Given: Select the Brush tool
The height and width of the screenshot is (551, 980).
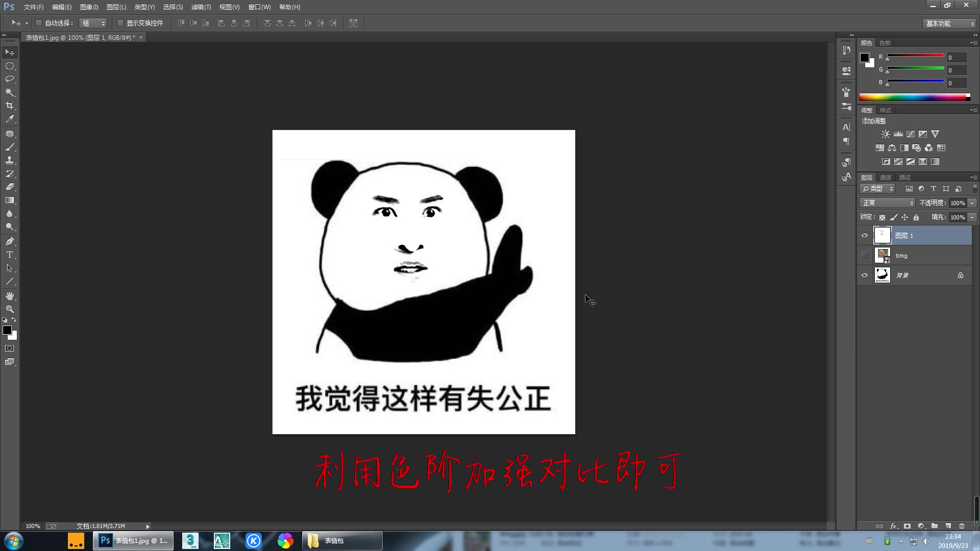Looking at the screenshot, I should [x=10, y=147].
